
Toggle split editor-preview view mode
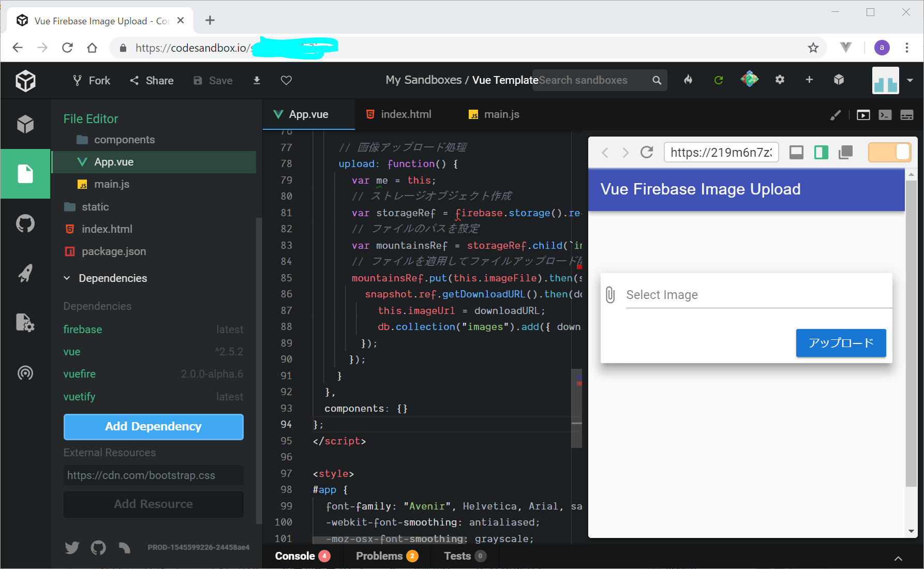coord(821,153)
